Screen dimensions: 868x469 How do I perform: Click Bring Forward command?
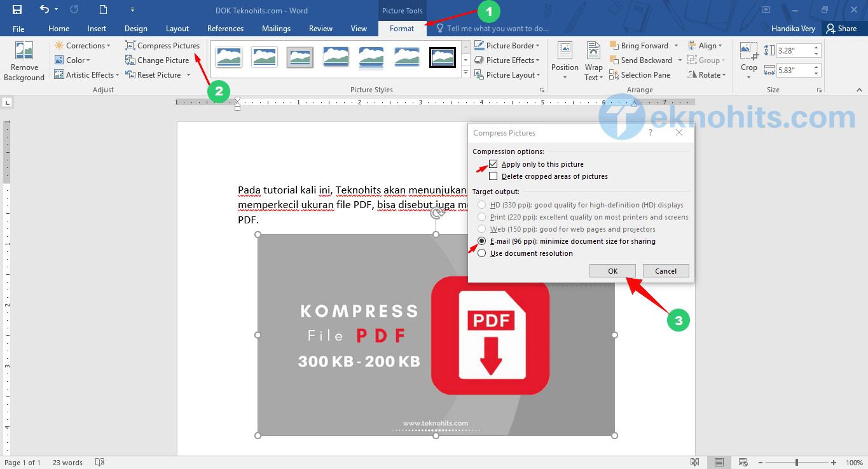tap(638, 46)
